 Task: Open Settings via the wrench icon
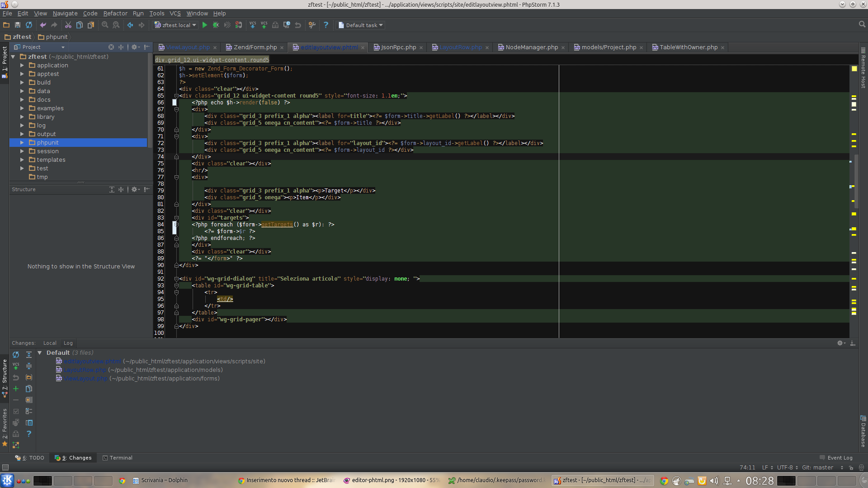pos(312,25)
